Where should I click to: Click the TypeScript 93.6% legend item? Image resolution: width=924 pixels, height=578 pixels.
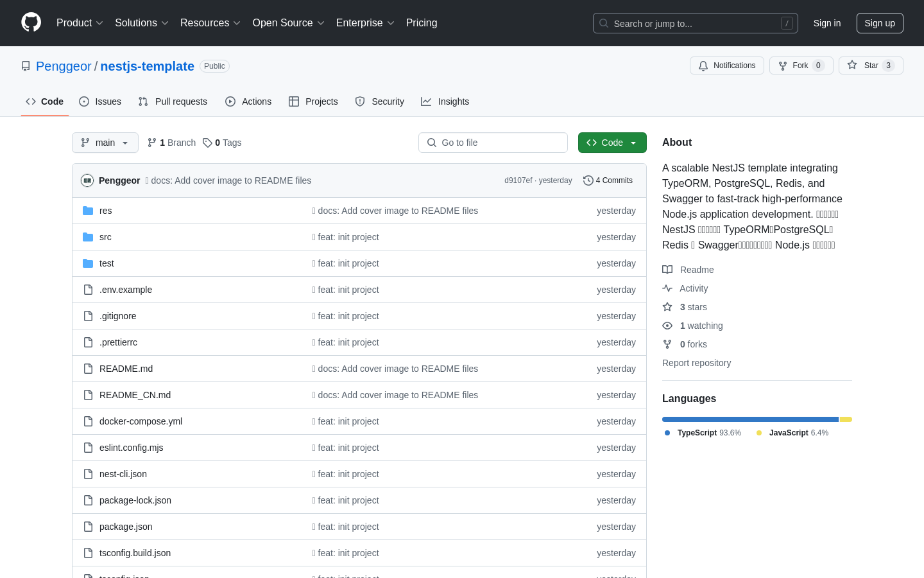tap(703, 433)
